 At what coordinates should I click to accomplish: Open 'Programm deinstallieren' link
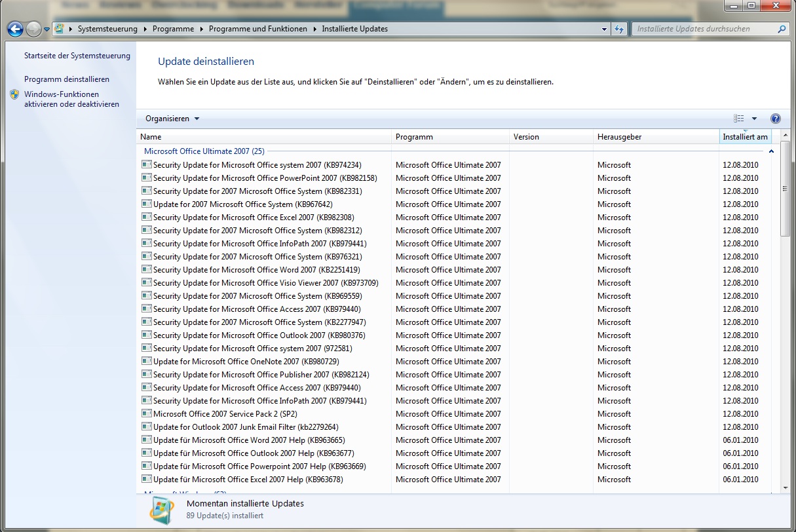67,79
